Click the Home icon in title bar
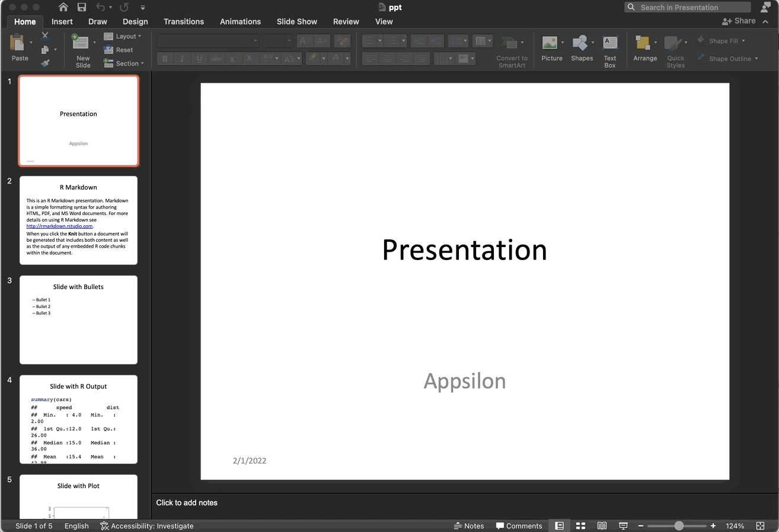This screenshot has width=779, height=532. [x=63, y=7]
